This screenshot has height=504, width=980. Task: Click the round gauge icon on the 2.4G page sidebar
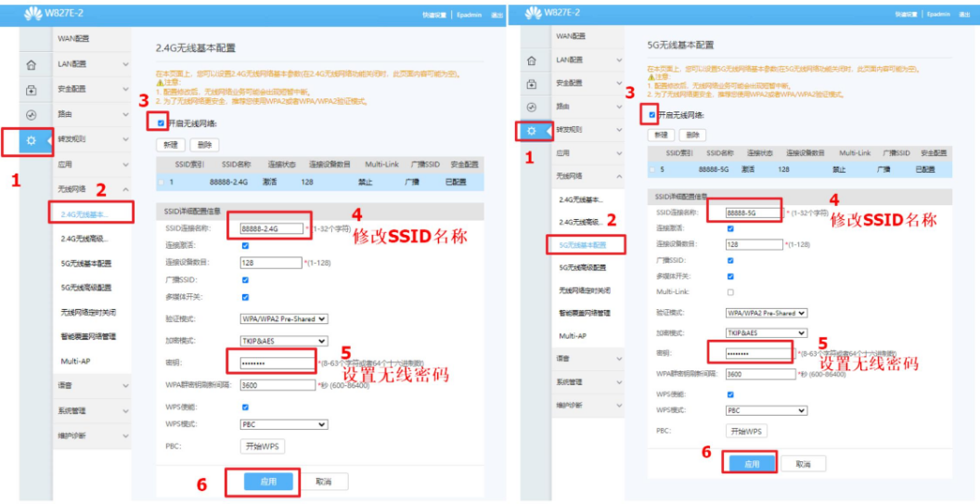click(31, 115)
